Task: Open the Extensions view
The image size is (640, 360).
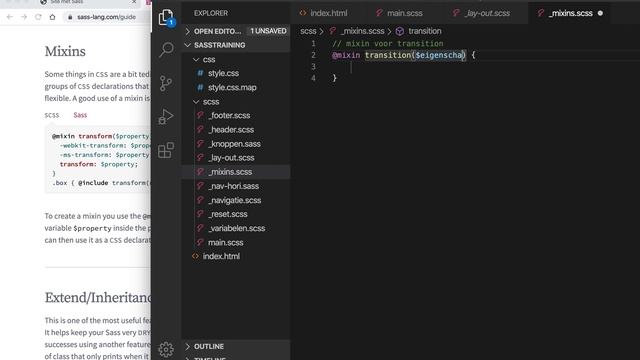Action: 166,150
